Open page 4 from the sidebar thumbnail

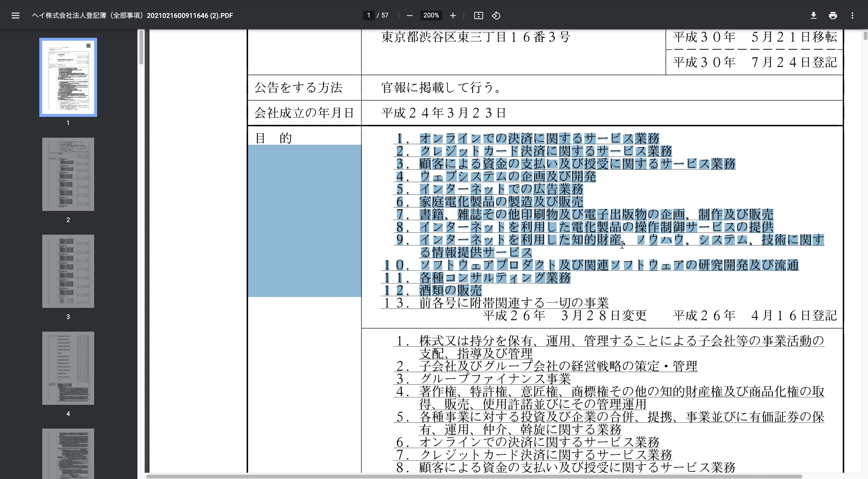tap(68, 368)
